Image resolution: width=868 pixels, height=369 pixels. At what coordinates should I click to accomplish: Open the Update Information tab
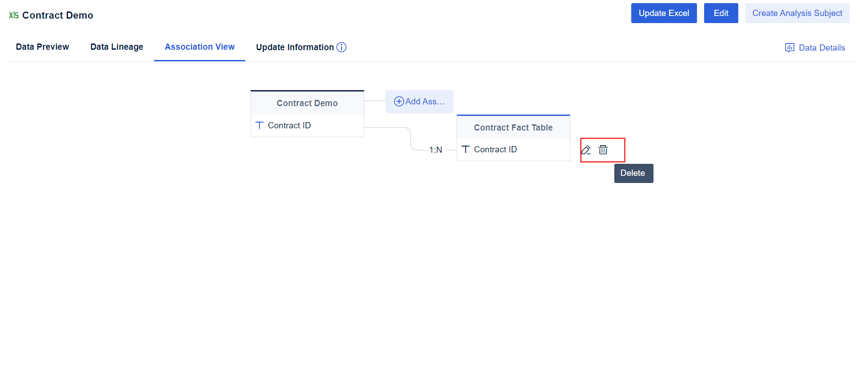coord(295,47)
